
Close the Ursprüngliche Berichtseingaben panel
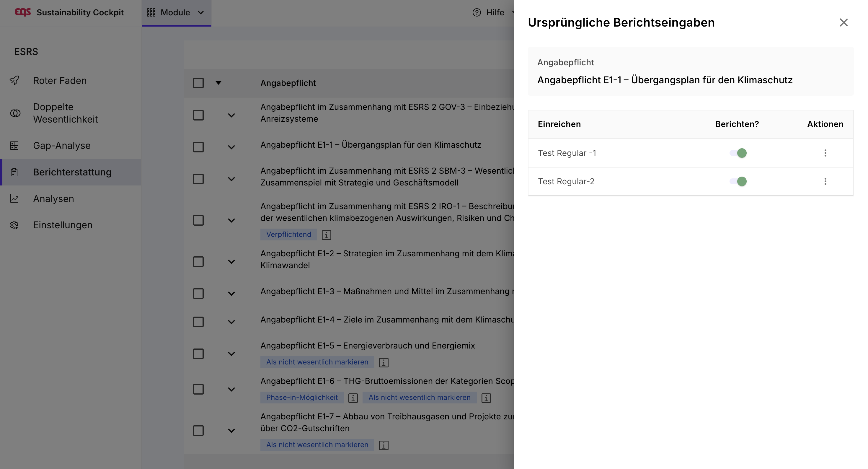tap(843, 22)
